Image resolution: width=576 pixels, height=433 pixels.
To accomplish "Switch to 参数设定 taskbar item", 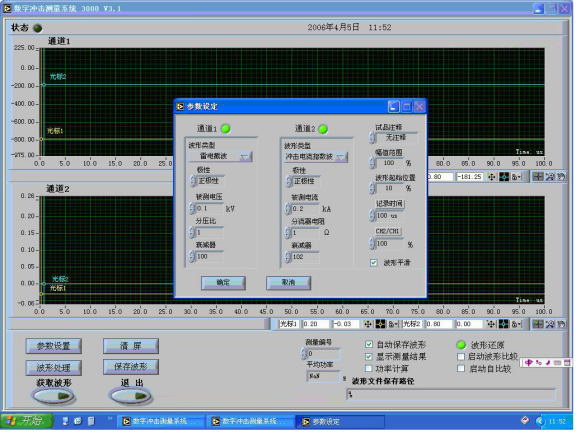I will (341, 422).
